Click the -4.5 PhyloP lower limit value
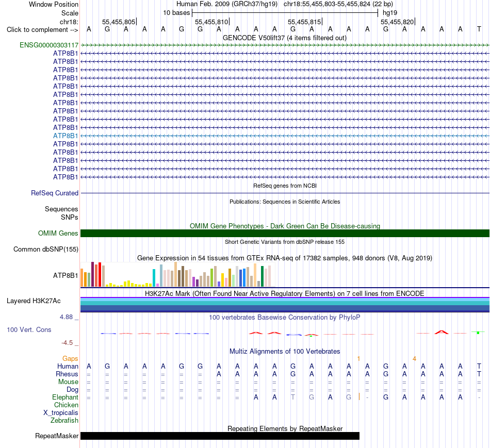Image resolution: width=490 pixels, height=448 pixels. (x=67, y=343)
